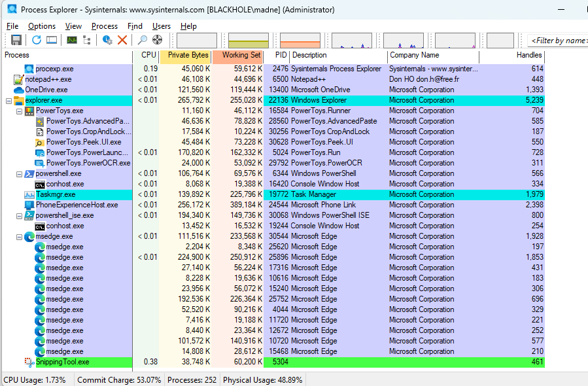Click the PowerToys.AdvancedPaste icon
This screenshot has width=588, height=386.
point(40,122)
